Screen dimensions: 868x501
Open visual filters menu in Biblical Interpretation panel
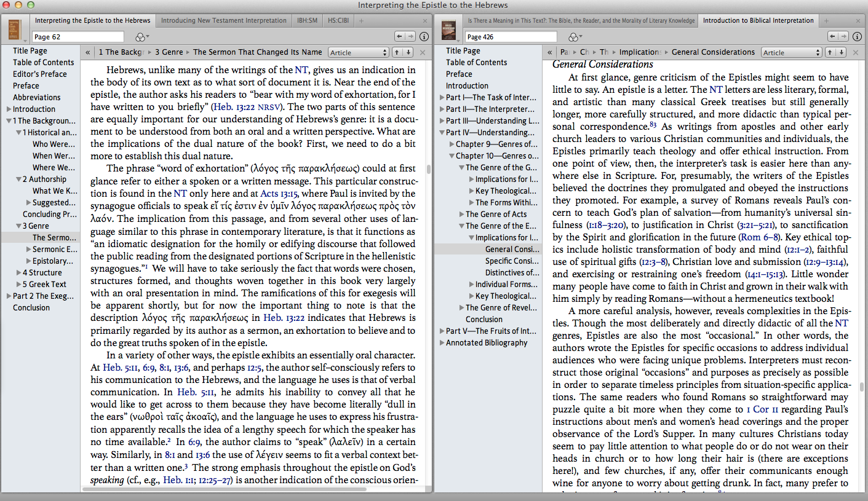(576, 37)
